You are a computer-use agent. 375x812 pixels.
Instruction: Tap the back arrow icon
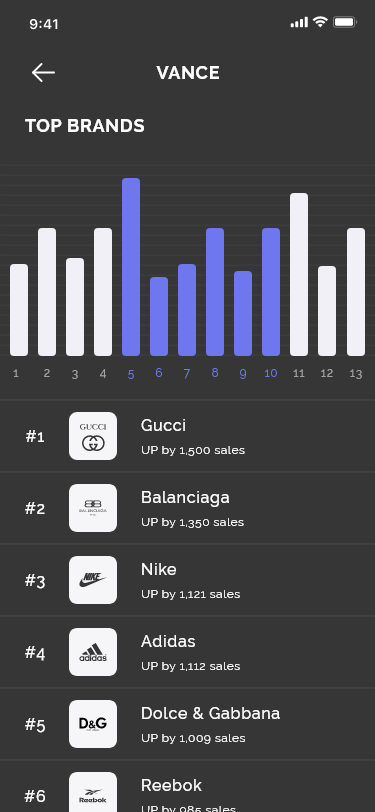[43, 72]
